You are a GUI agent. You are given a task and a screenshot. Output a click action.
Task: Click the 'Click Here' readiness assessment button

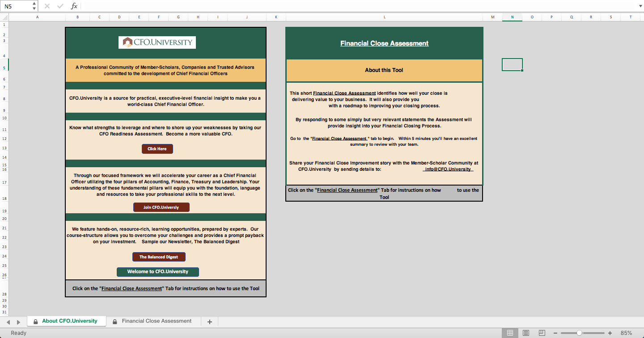157,149
